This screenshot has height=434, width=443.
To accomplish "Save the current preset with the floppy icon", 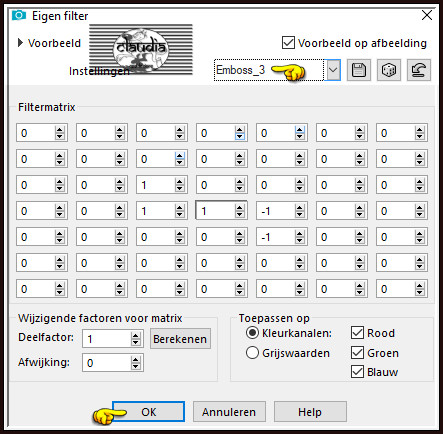I will click(359, 70).
